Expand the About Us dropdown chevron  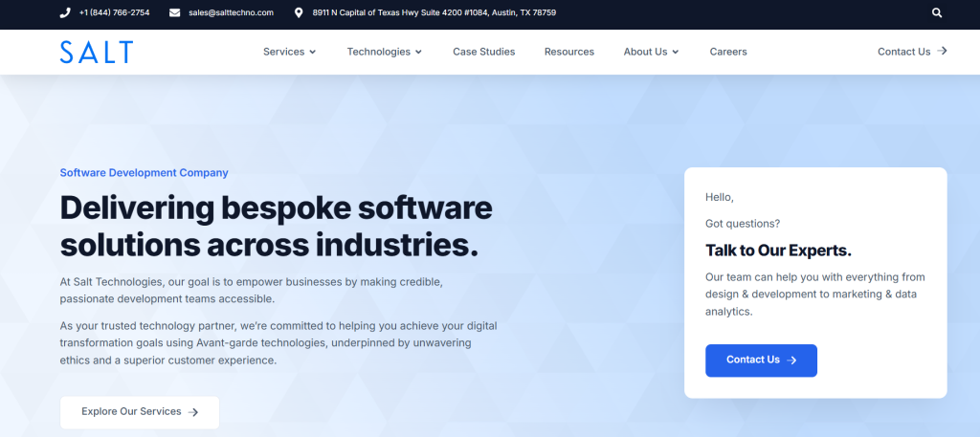[676, 52]
